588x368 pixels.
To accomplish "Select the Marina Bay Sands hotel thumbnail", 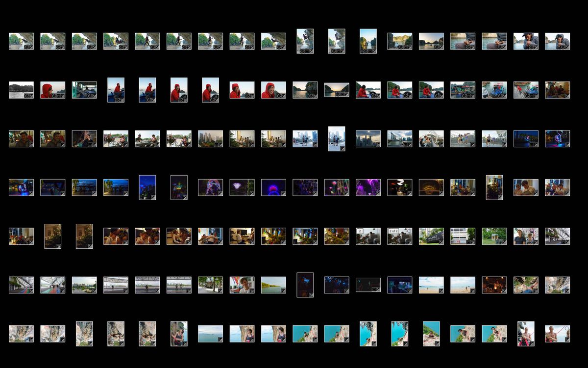I will [x=399, y=139].
